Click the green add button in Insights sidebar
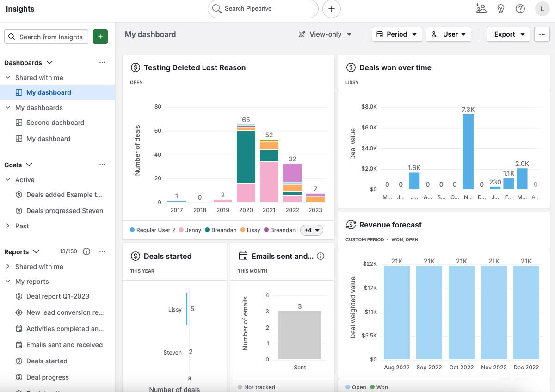The width and height of the screenshot is (555, 392). tap(100, 37)
